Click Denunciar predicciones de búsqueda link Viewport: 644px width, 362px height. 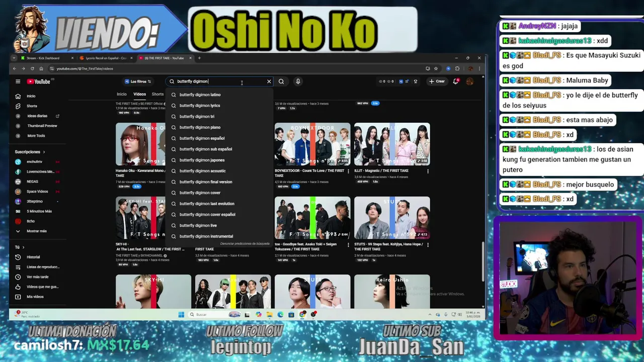(245, 244)
